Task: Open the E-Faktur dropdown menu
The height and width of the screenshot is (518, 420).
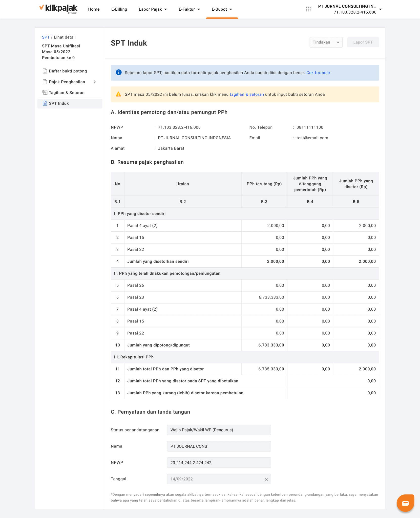Action: pyautogui.click(x=189, y=9)
